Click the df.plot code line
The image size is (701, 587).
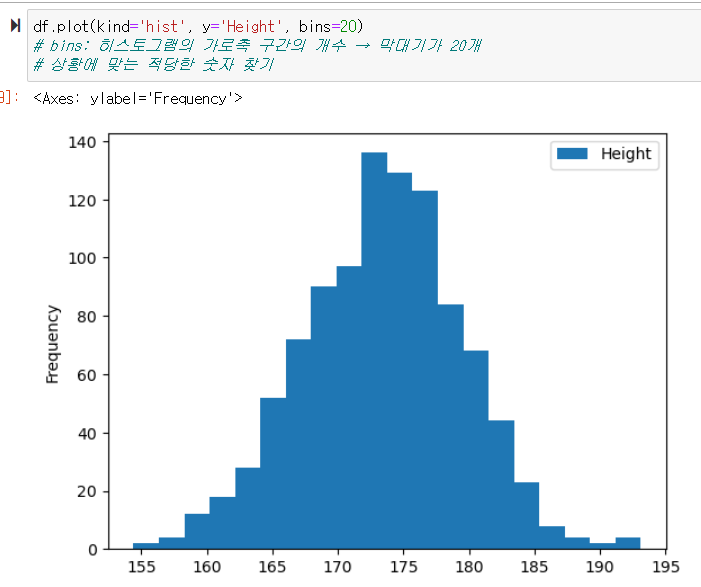[198, 26]
